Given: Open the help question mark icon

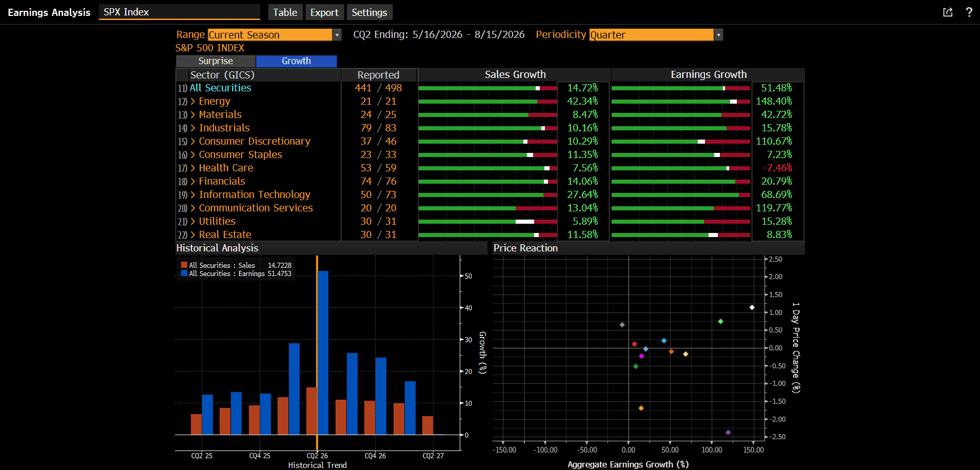Looking at the screenshot, I should click(969, 12).
